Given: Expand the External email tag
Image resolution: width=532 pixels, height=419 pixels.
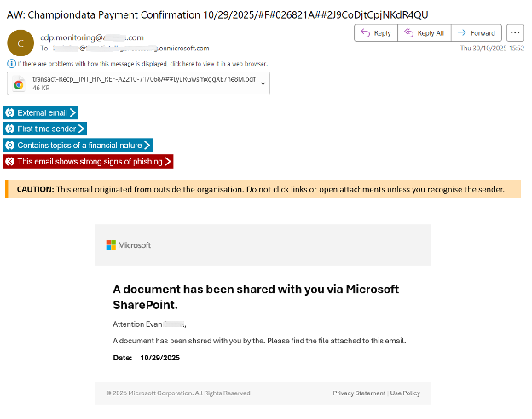Looking at the screenshot, I should coord(72,112).
